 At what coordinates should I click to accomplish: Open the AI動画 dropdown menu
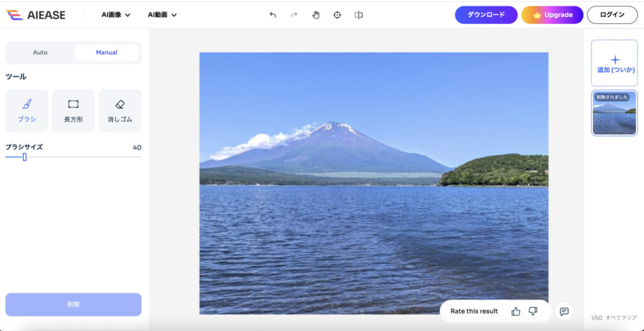click(x=162, y=15)
